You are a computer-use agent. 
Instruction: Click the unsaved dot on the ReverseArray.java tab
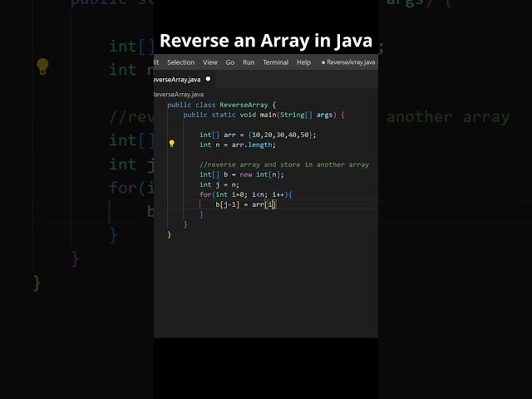208,79
